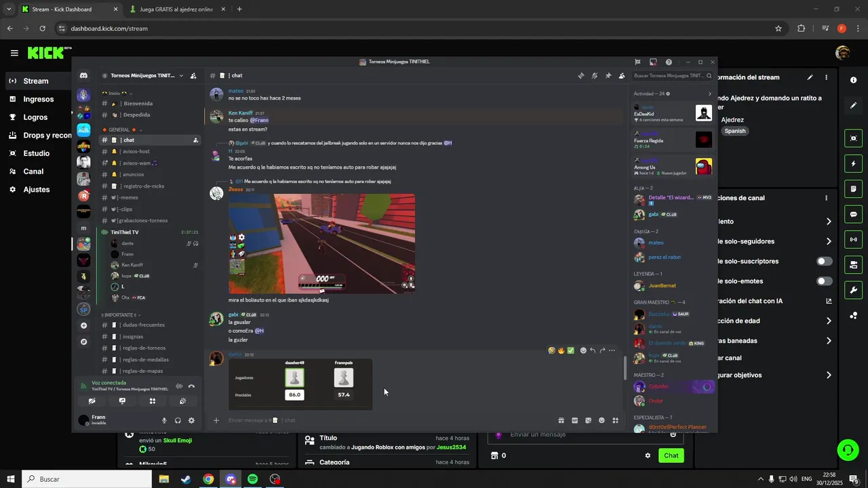Open Steam from the Windows taskbar

(x=186, y=479)
